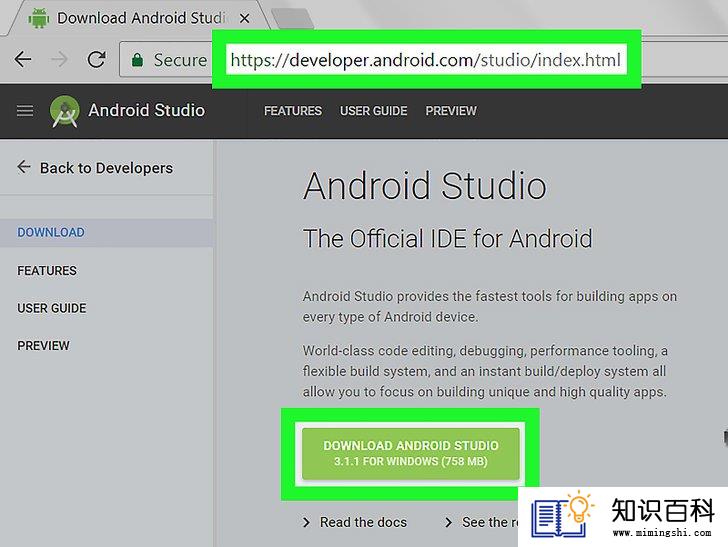This screenshot has height=547, width=728.
Task: Go Back to Developers link
Action: [x=95, y=168]
